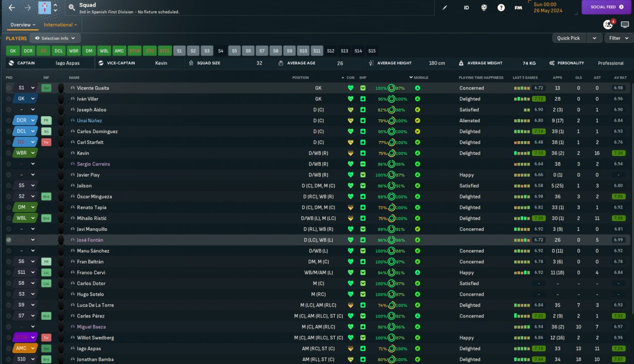Switch to the Overview tab
Image resolution: width=634 pixels, height=364 pixels.
pyautogui.click(x=23, y=25)
